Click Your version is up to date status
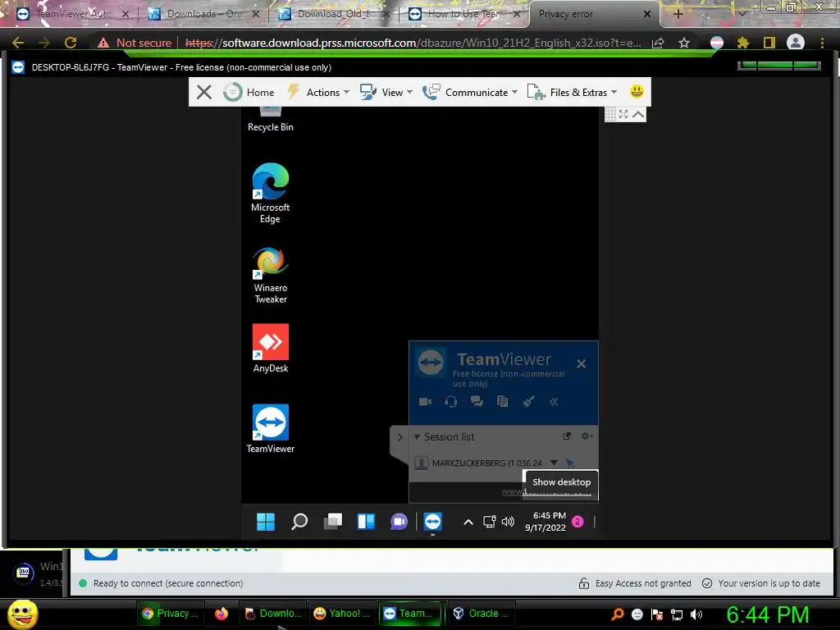This screenshot has width=840, height=630. point(760,583)
